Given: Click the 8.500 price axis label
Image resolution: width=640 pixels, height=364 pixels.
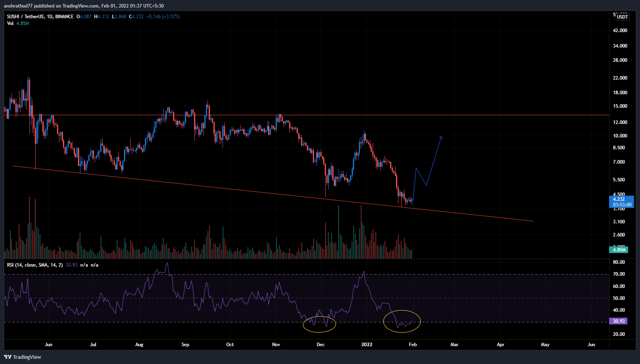Looking at the screenshot, I should click(x=619, y=148).
